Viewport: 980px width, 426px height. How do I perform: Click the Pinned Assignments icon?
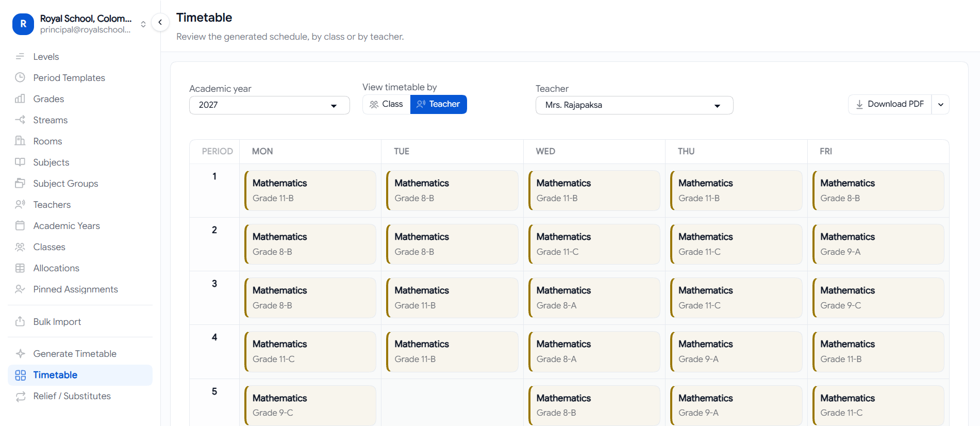tap(20, 289)
